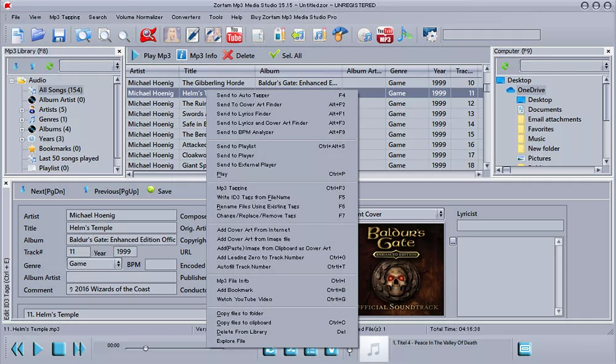Click the red YouTube toolbar icon
616x364 pixels.
click(x=234, y=35)
